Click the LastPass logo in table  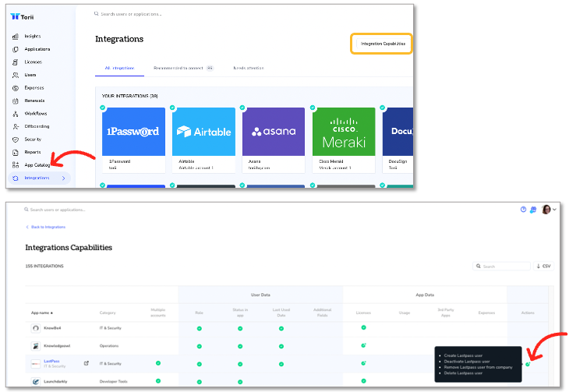[36, 364]
